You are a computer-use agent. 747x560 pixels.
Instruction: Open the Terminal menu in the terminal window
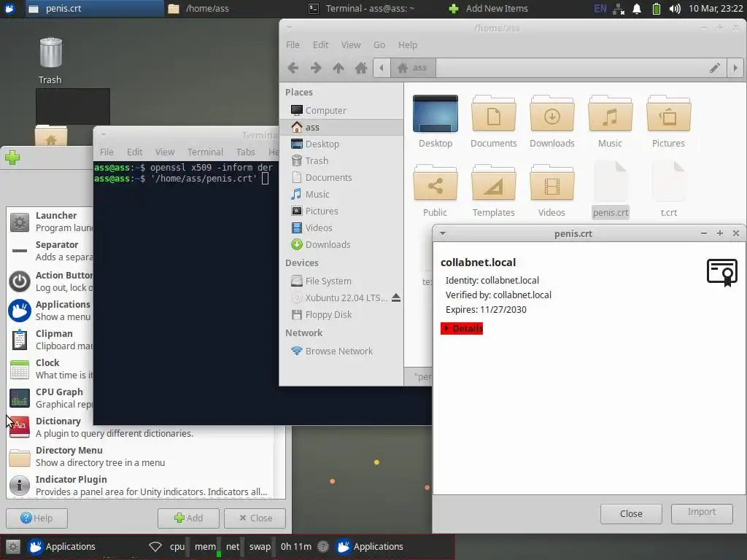(x=205, y=152)
